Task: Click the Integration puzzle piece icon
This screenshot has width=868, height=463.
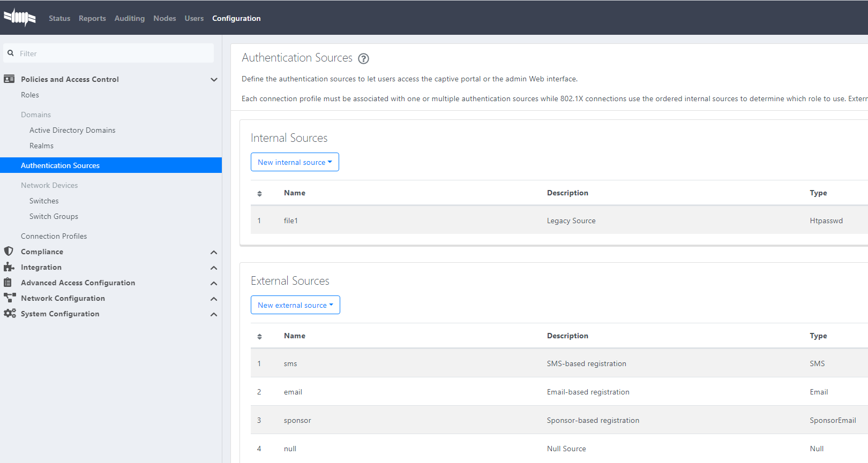Action: 9,267
